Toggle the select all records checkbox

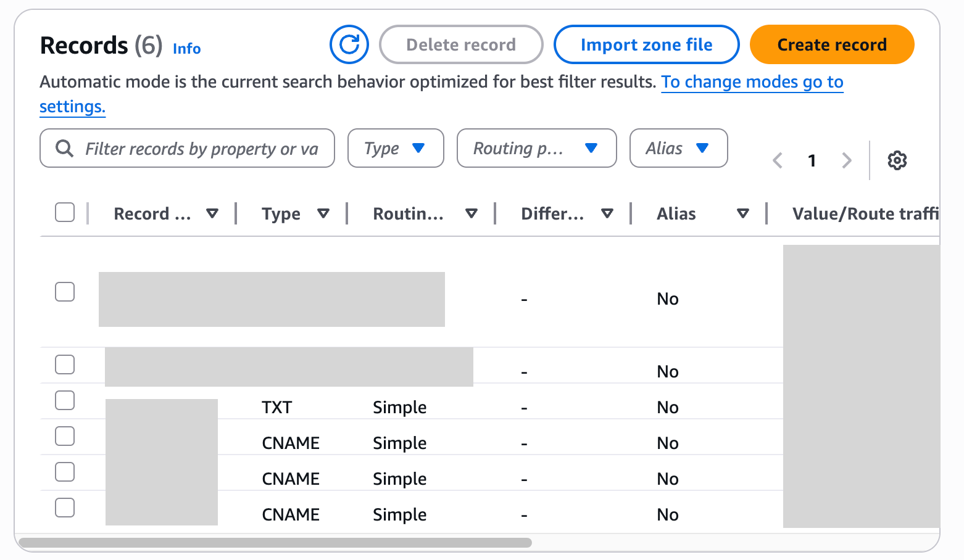point(65,212)
